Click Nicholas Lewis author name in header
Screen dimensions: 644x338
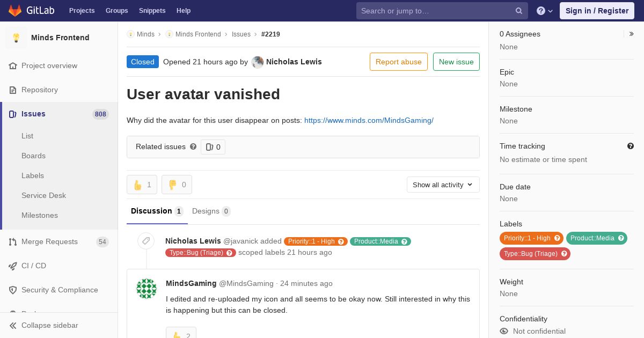[294, 62]
